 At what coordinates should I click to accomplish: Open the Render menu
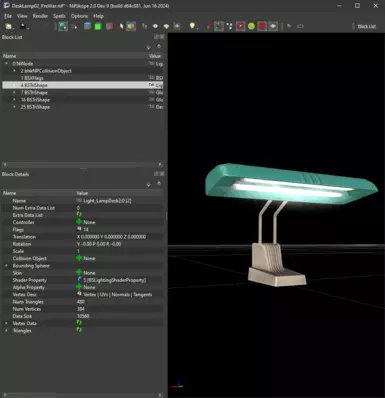(40, 16)
